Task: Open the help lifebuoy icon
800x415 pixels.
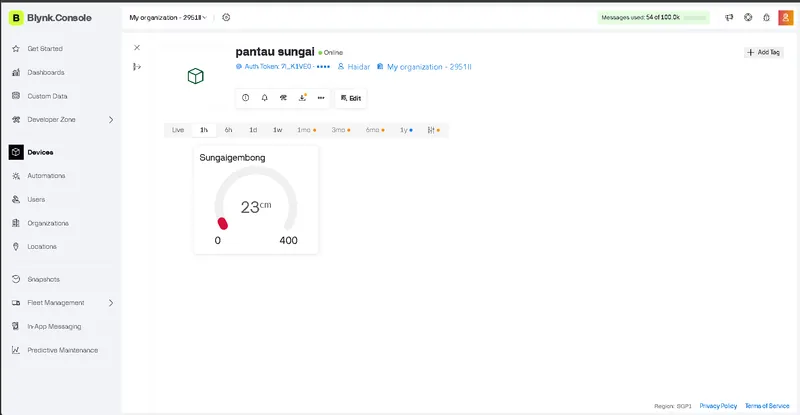Action: (748, 17)
